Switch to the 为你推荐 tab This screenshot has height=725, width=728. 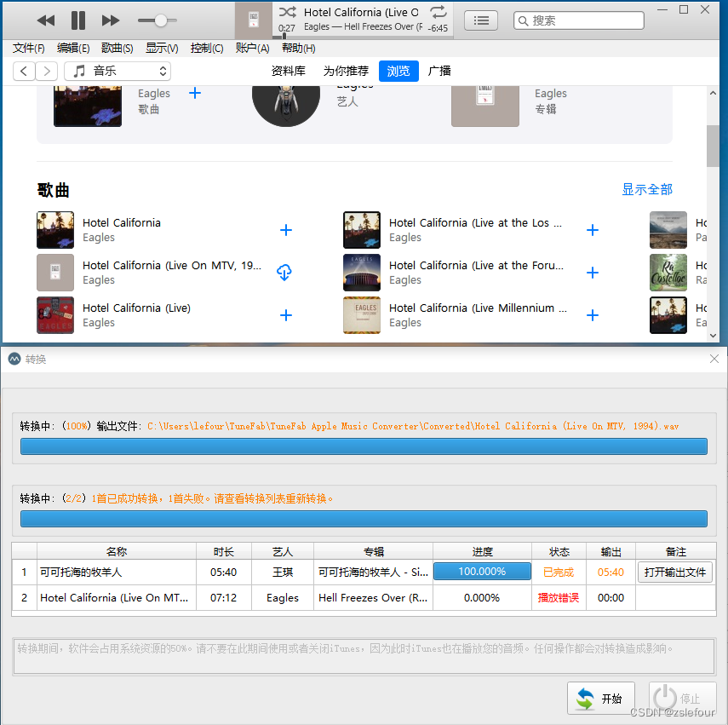coord(346,71)
